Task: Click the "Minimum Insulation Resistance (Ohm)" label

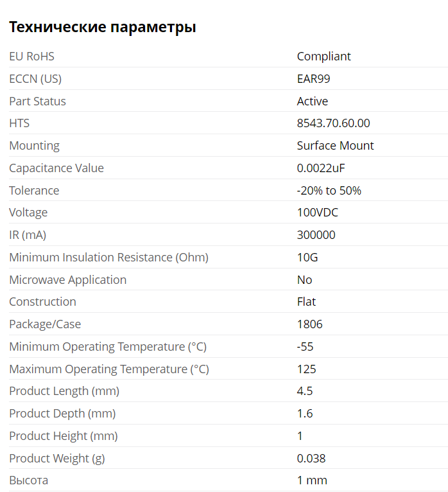Action: coord(108,258)
